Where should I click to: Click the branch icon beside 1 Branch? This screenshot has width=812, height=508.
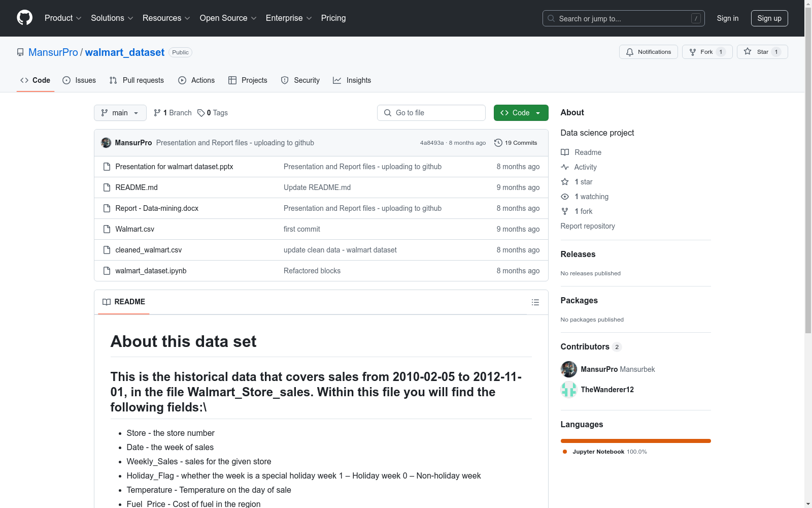157,113
